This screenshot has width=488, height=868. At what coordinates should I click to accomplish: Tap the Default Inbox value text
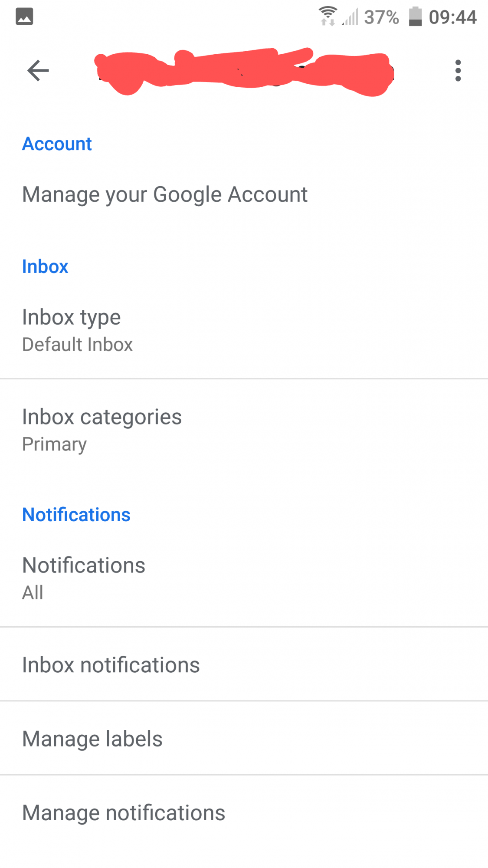(78, 345)
